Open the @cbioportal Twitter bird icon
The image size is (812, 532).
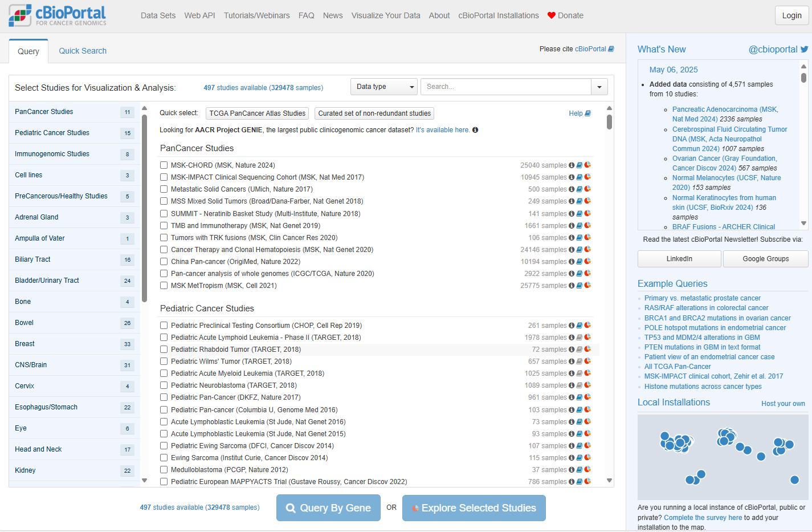point(804,50)
